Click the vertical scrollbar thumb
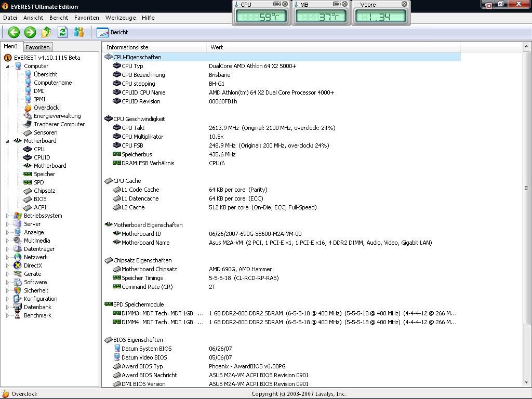Screen dimensions: 532x399 pyautogui.click(x=526, y=188)
